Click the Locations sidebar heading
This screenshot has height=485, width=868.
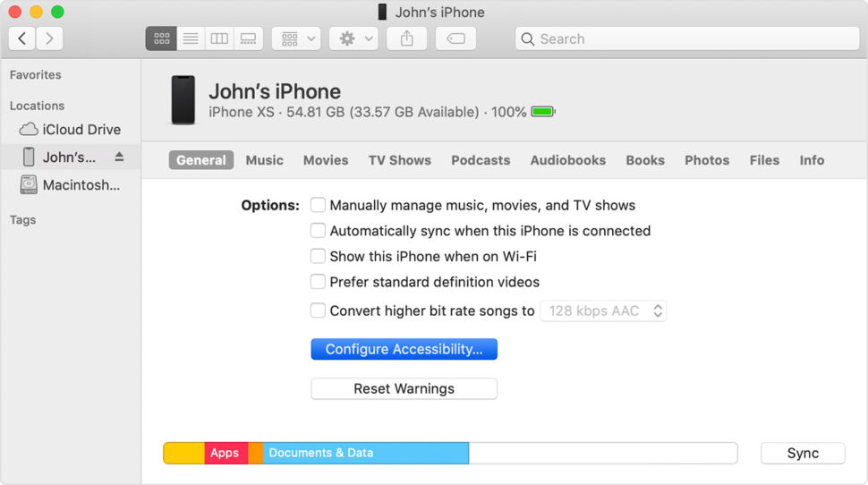point(37,106)
